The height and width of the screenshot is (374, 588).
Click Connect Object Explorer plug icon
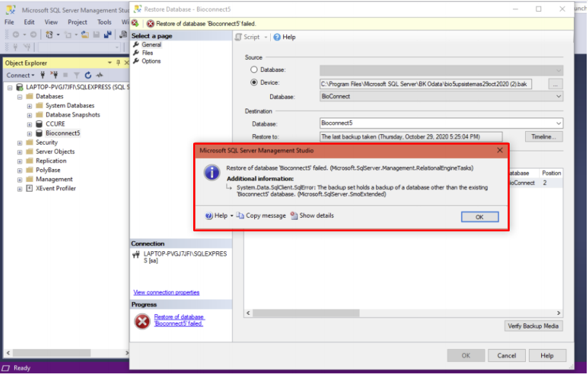click(42, 75)
